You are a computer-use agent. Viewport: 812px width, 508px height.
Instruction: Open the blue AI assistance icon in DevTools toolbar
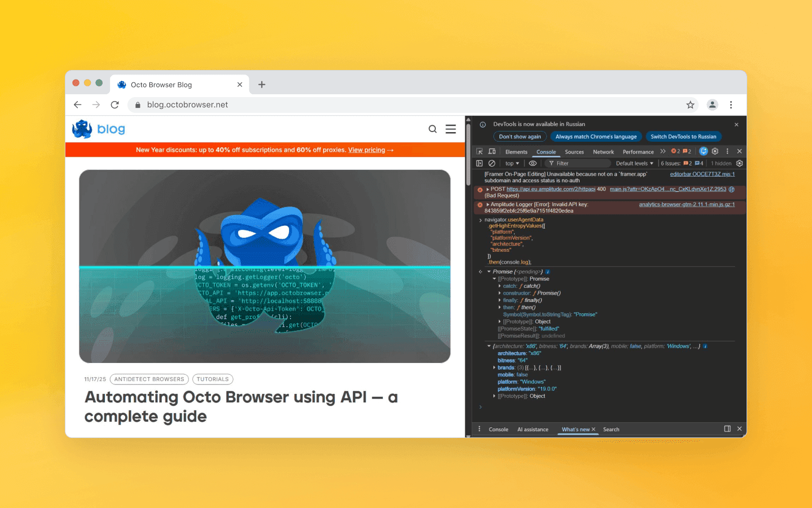(703, 151)
